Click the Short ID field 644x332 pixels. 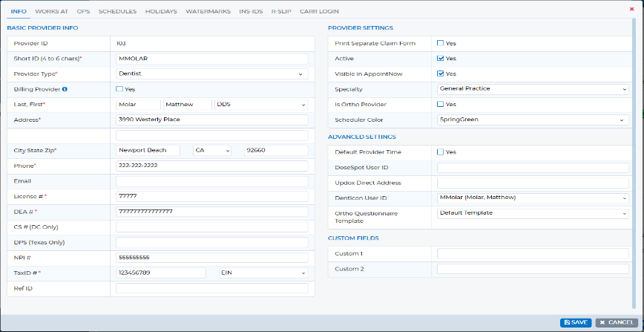[x=212, y=59]
